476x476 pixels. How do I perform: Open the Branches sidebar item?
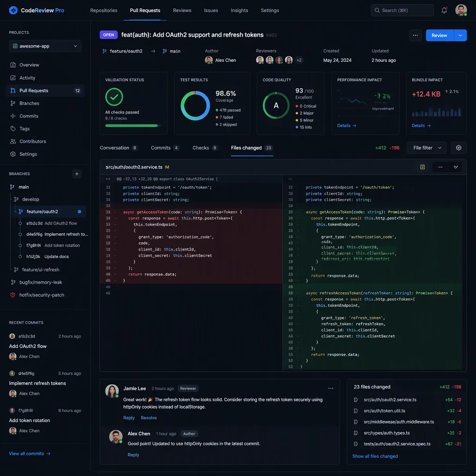[x=45, y=103]
